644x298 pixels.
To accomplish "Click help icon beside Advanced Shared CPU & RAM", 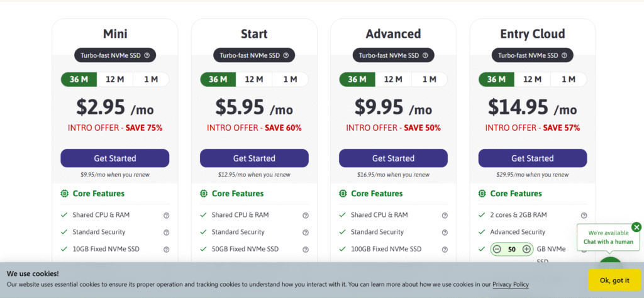I will tap(445, 215).
